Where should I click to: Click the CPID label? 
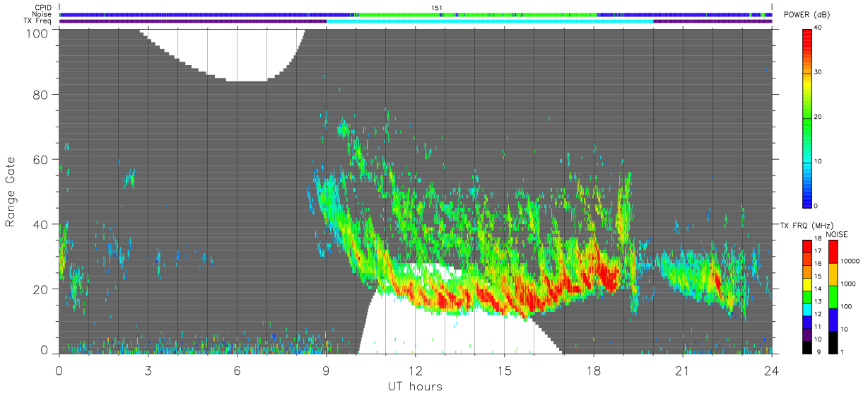point(43,8)
